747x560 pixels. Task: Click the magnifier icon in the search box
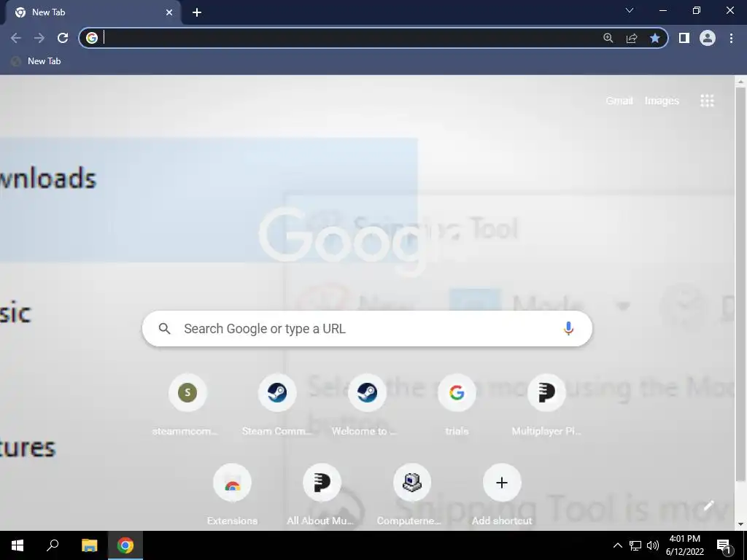[x=164, y=329]
